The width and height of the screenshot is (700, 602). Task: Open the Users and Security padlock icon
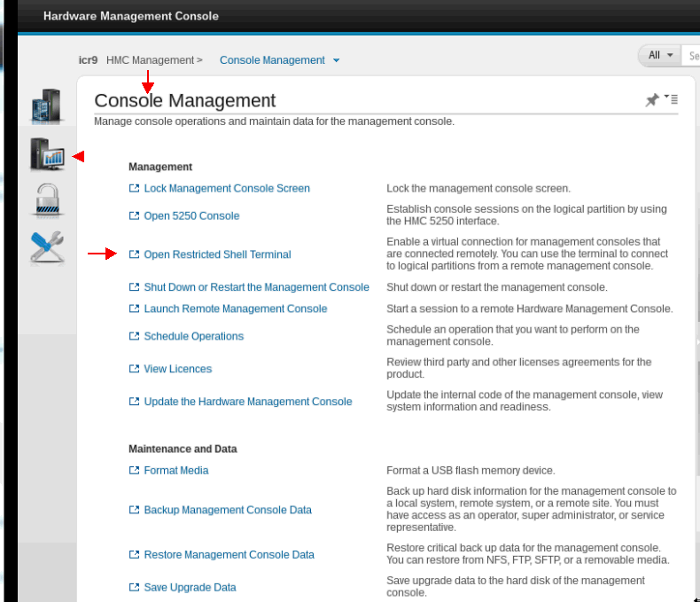click(x=46, y=200)
